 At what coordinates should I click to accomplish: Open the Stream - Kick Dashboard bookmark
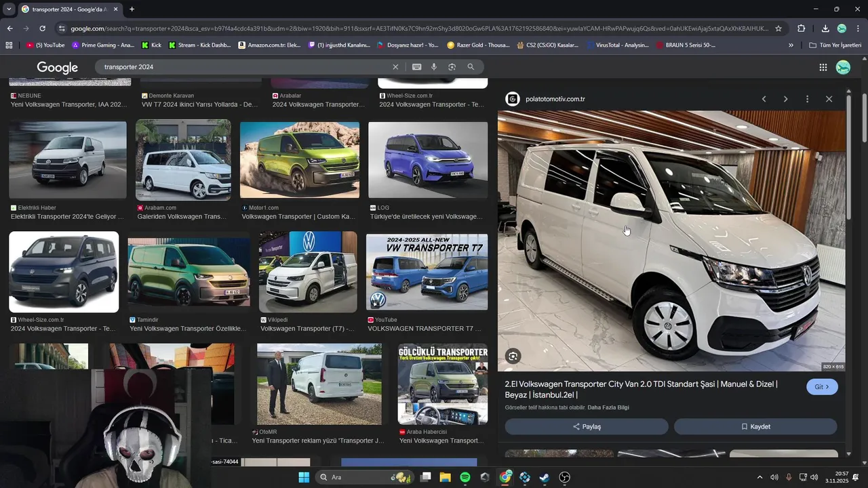click(200, 45)
